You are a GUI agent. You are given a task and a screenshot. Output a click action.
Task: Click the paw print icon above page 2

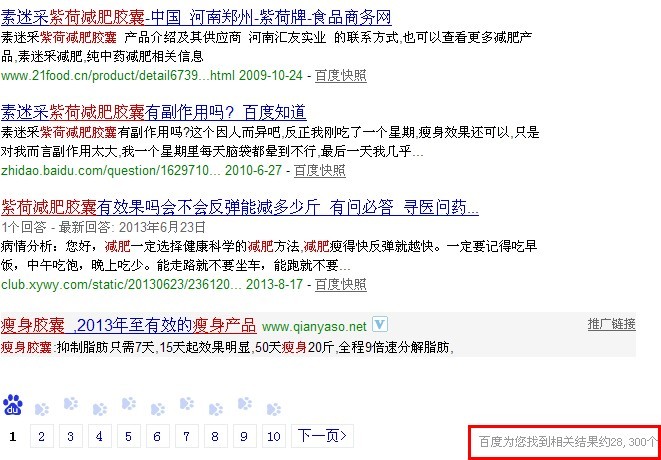pyautogui.click(x=42, y=409)
